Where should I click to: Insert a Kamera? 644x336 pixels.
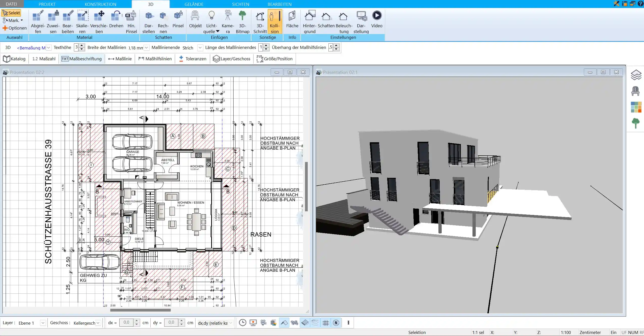228,22
